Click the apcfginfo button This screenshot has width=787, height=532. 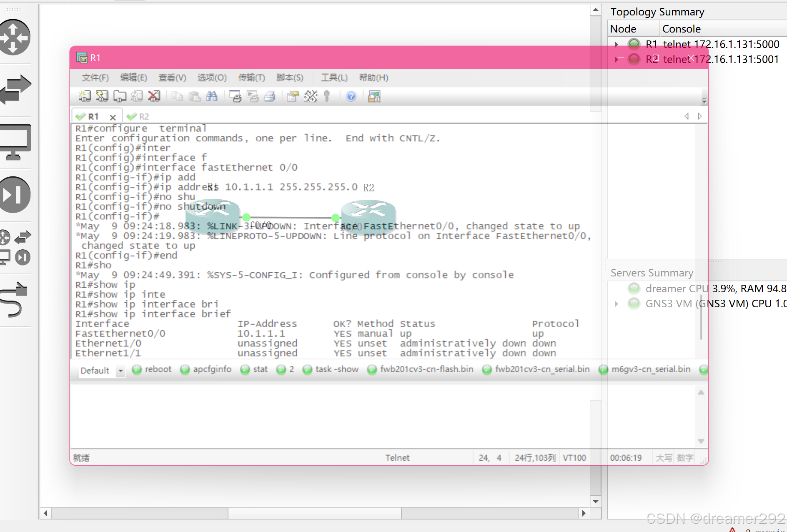(x=206, y=369)
